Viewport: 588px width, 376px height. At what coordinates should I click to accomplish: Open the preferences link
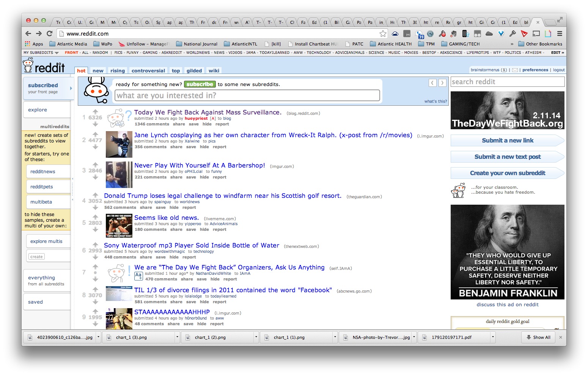click(x=535, y=70)
